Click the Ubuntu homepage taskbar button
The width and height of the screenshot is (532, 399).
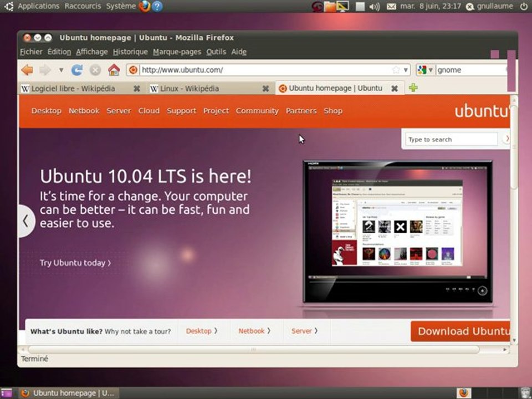[x=68, y=393]
